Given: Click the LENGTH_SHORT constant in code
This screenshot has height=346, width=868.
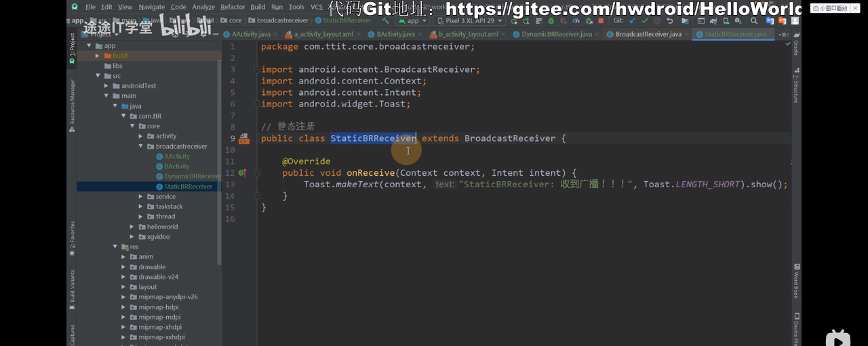Looking at the screenshot, I should point(707,185).
